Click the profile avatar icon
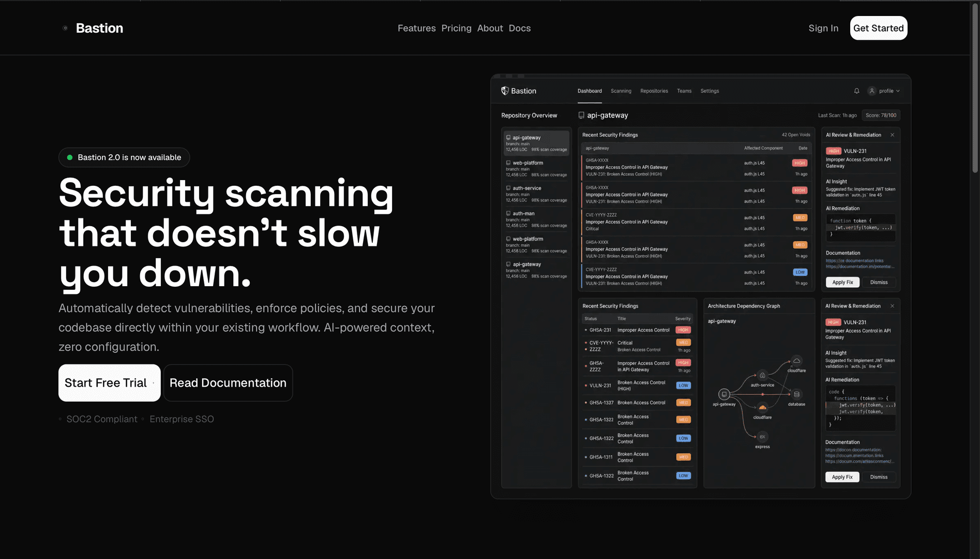This screenshot has width=980, height=559. click(872, 91)
